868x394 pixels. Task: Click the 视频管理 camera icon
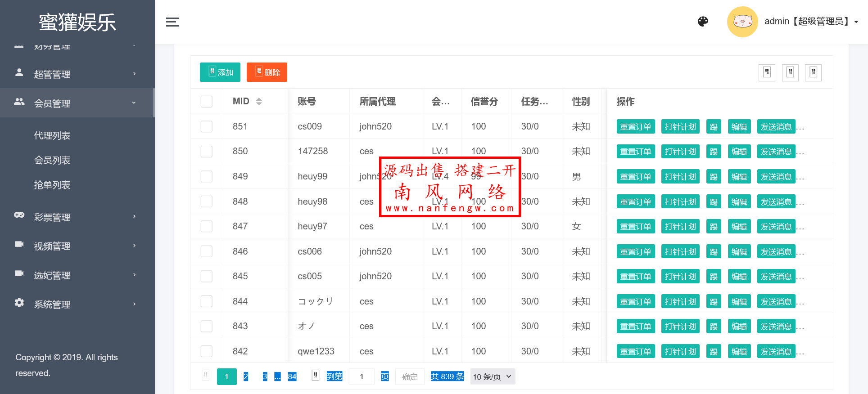click(19, 244)
